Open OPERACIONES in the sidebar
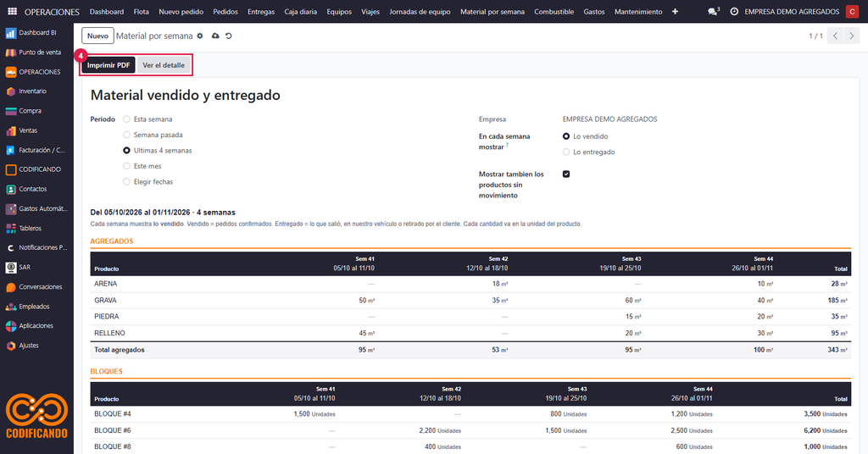The height and width of the screenshot is (454, 868). (x=36, y=72)
